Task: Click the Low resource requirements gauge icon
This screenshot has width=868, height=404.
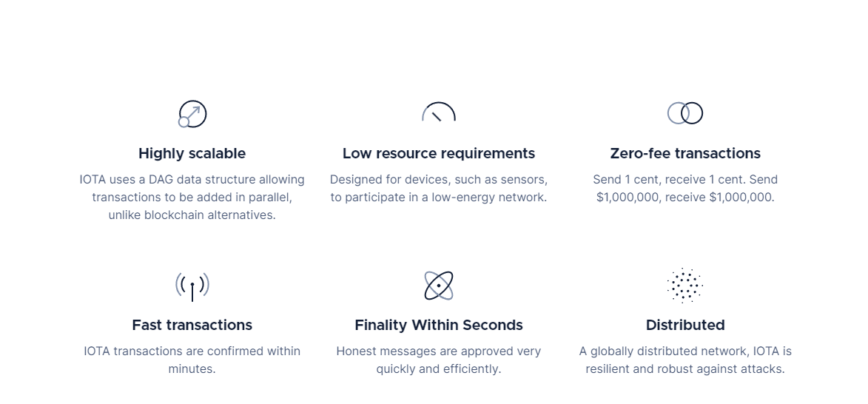Action: (439, 113)
